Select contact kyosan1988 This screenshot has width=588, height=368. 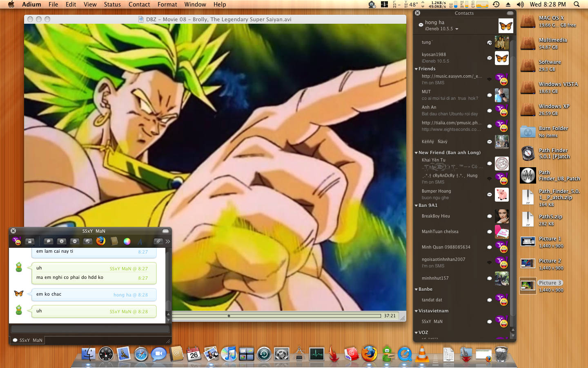462,58
